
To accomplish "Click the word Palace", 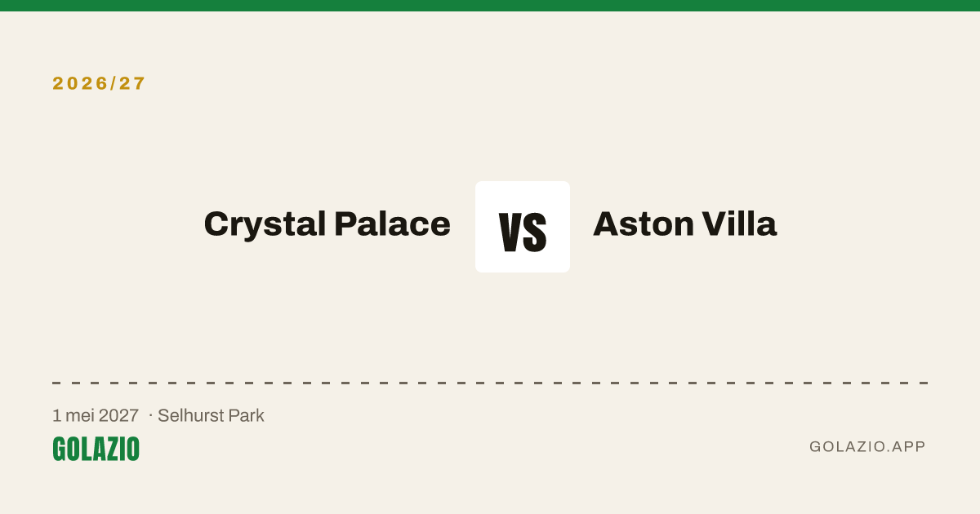I will [392, 224].
